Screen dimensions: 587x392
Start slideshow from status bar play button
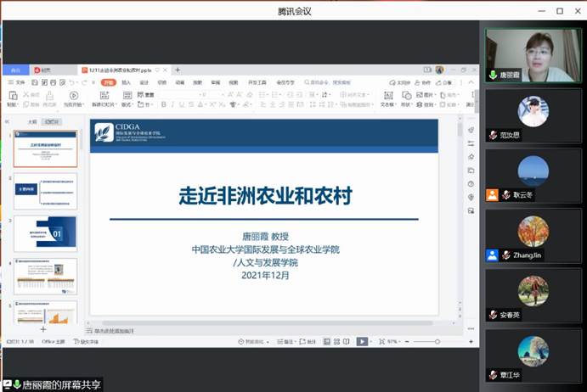(362, 341)
